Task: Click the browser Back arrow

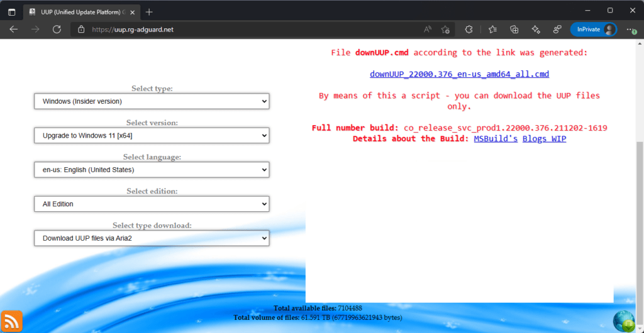Action: pos(14,29)
